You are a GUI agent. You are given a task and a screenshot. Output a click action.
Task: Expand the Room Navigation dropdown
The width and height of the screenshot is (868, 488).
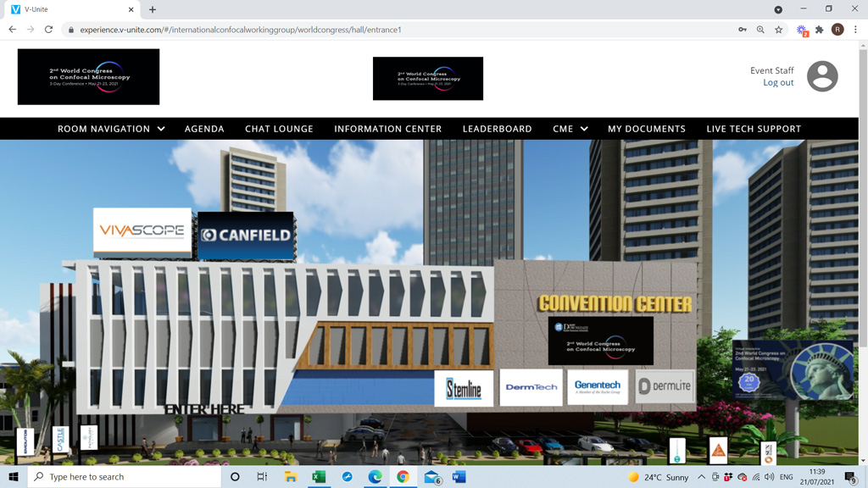(111, 129)
